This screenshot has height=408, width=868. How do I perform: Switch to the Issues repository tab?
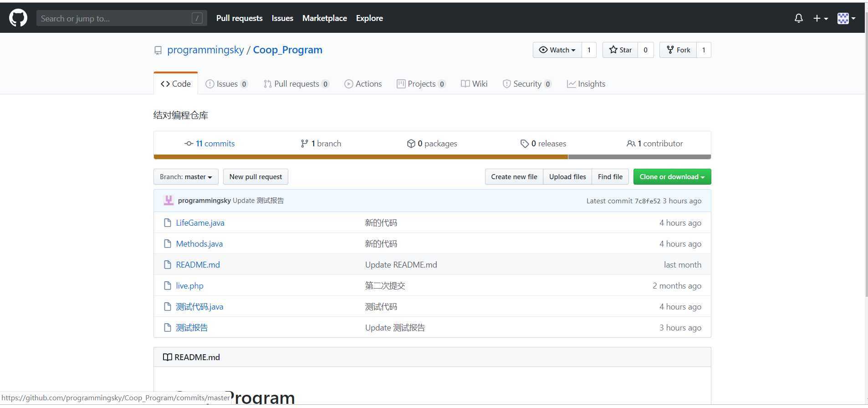point(226,84)
